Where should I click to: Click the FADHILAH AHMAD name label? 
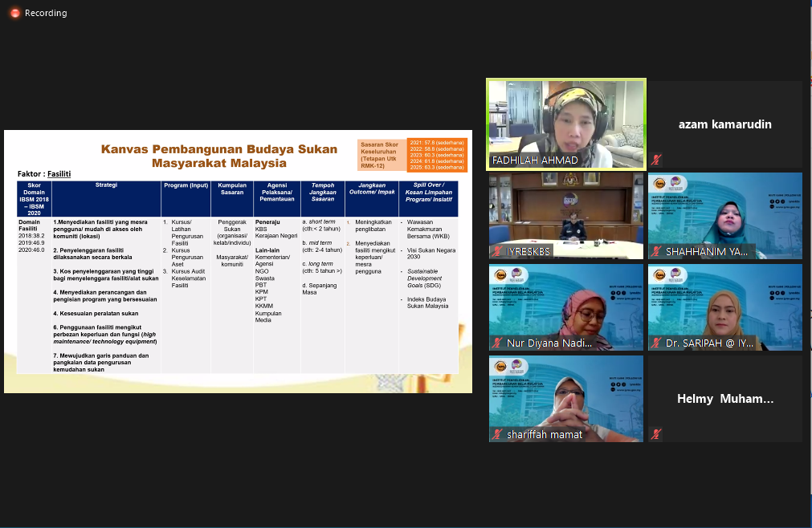[535, 160]
